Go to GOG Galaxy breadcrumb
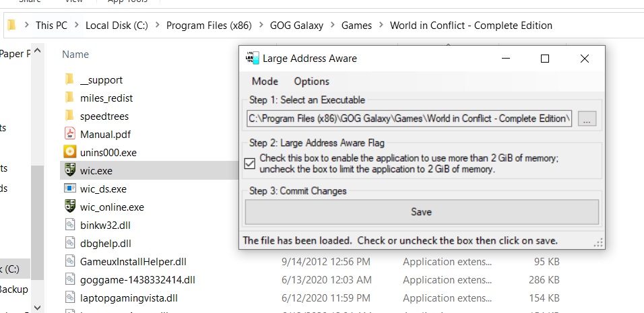The width and height of the screenshot is (644, 313). (296, 26)
